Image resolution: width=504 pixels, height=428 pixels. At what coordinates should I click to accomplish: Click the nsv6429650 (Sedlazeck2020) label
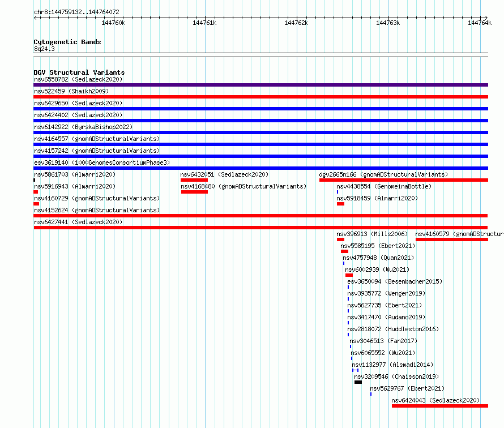pos(78,103)
